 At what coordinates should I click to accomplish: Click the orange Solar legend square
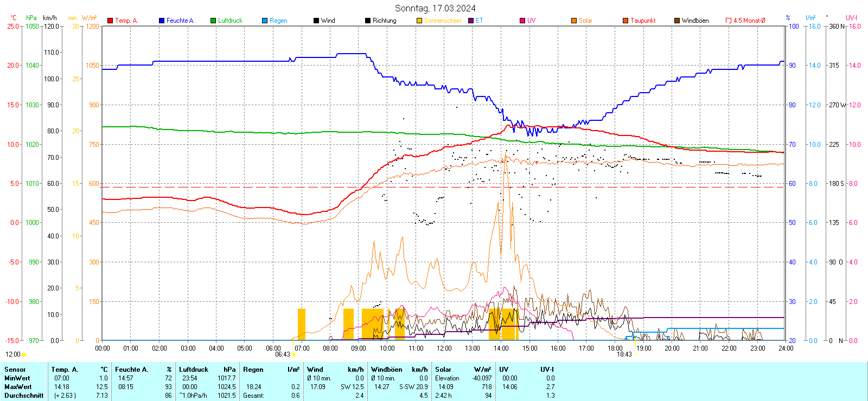(x=574, y=21)
